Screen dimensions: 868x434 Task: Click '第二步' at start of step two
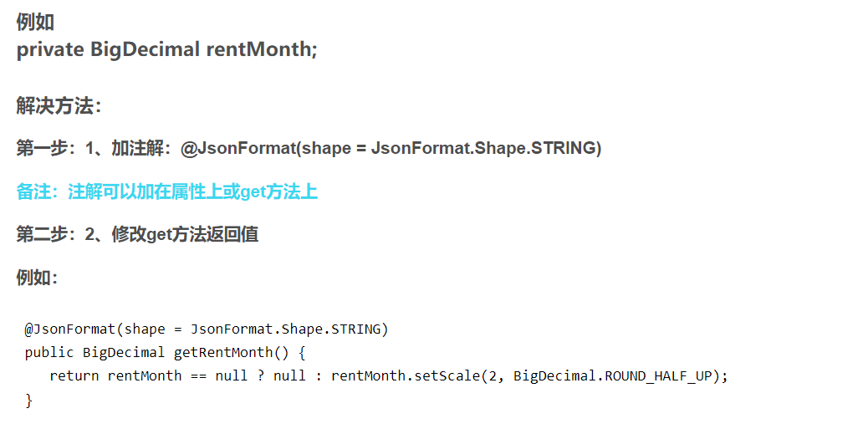[x=42, y=235]
